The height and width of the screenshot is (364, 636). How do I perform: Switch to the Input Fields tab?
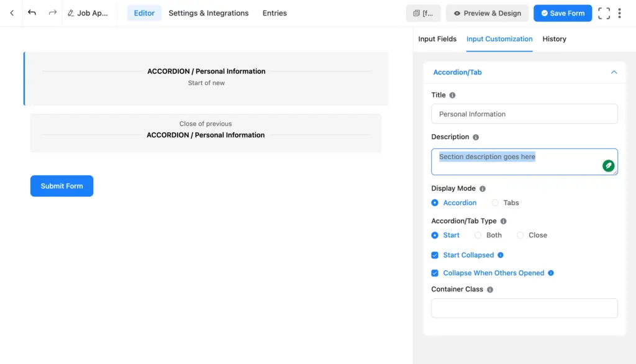coord(437,39)
